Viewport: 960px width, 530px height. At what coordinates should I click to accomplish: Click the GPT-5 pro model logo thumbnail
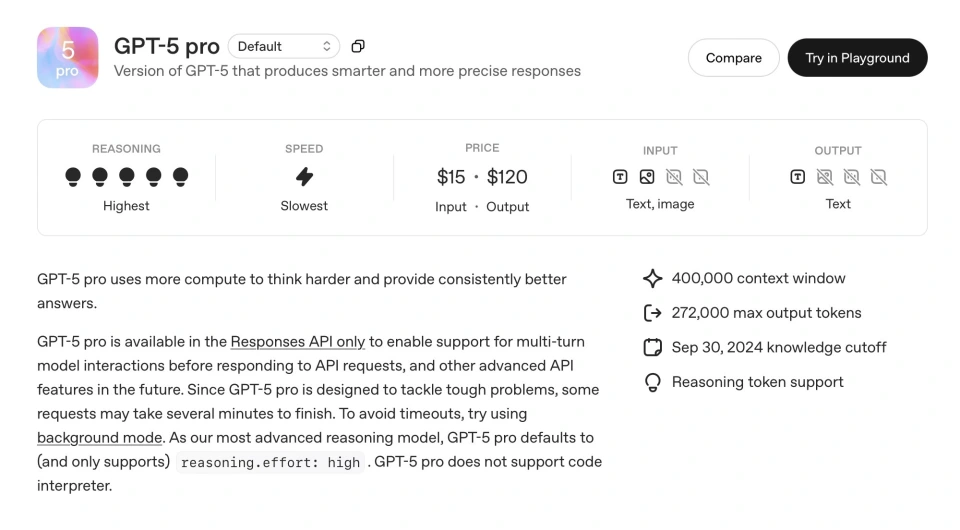(x=68, y=58)
